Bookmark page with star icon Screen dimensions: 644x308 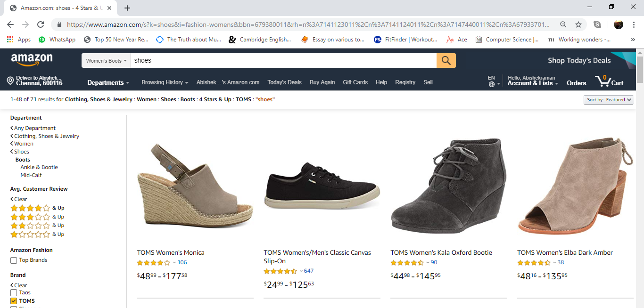tap(578, 24)
